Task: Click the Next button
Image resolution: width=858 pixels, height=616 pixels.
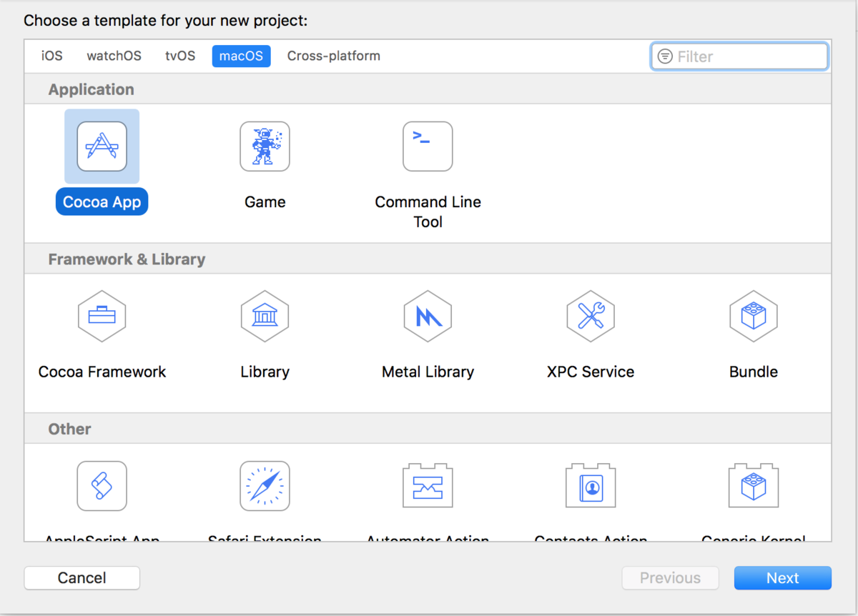Action: pos(783,578)
